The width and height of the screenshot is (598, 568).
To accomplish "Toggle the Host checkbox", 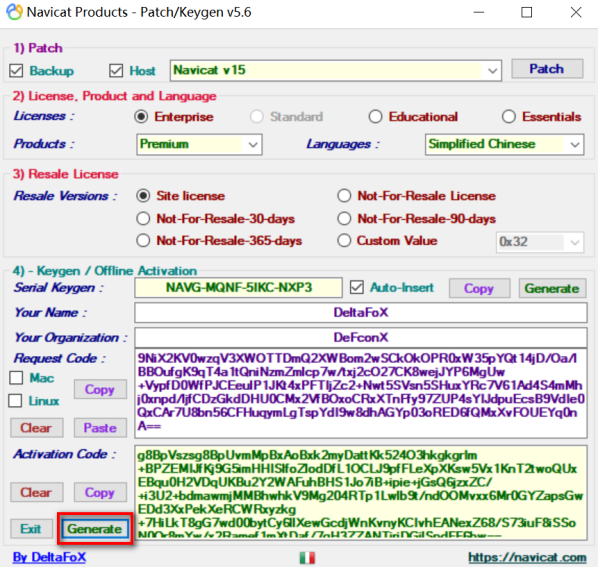I will 116,71.
